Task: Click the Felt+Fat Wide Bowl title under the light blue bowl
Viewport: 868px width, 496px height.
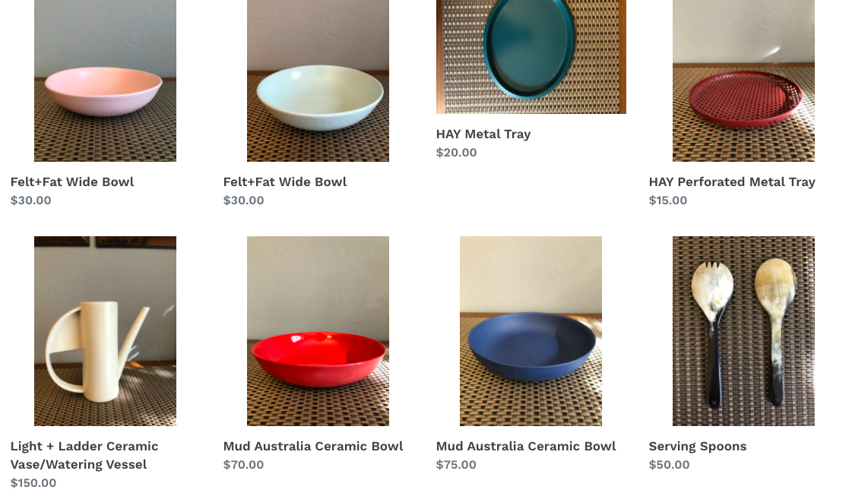Action: click(284, 182)
